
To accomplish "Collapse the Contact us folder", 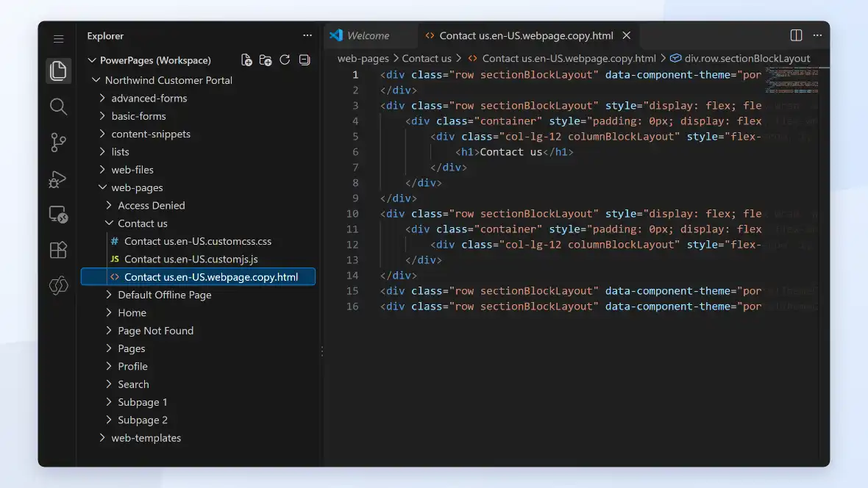I will [109, 223].
